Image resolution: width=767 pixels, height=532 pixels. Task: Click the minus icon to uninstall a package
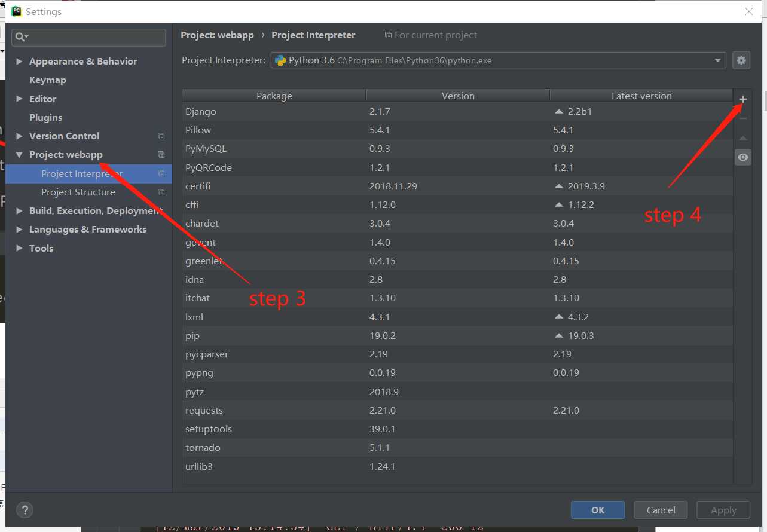pos(742,118)
